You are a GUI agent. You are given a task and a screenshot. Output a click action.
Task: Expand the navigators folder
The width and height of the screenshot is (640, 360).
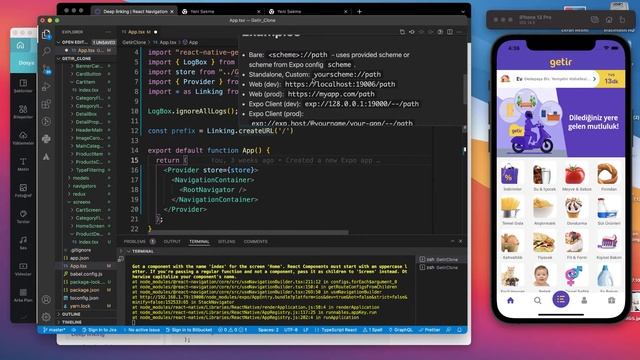tap(84, 186)
